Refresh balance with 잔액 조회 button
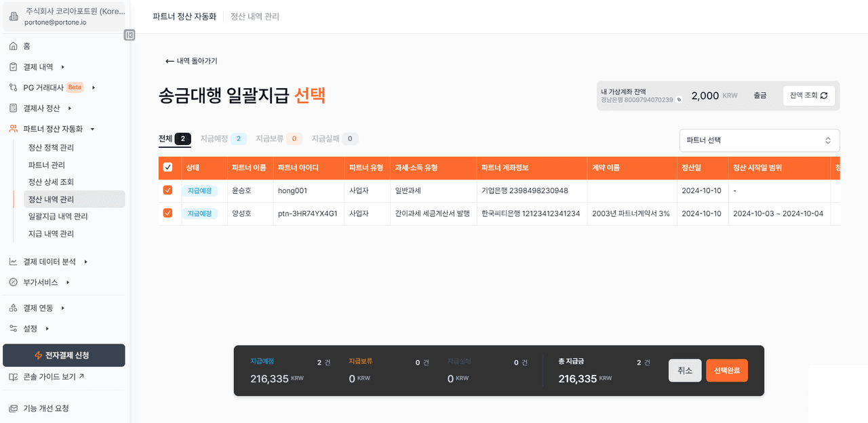The image size is (868, 423). (x=808, y=96)
